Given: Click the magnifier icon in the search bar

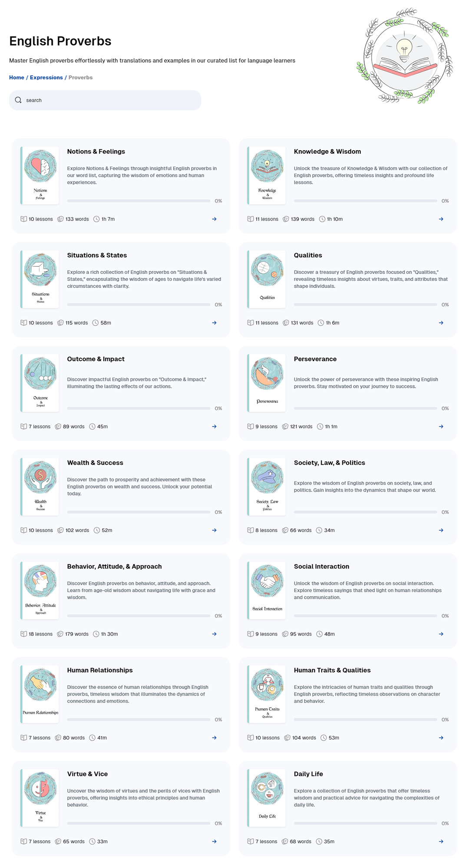Looking at the screenshot, I should [x=18, y=100].
